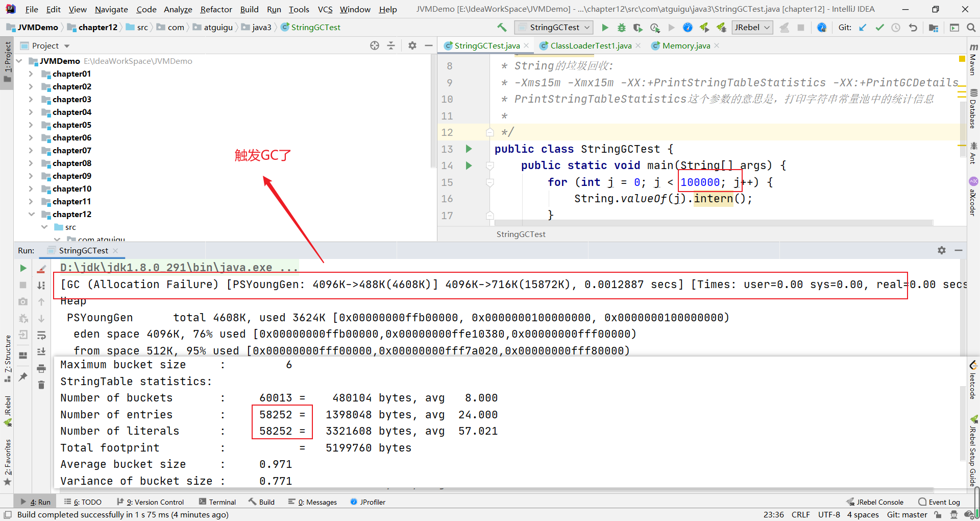This screenshot has width=980, height=521.
Task: Expand chapter01 folder in tree
Action: 31,74
